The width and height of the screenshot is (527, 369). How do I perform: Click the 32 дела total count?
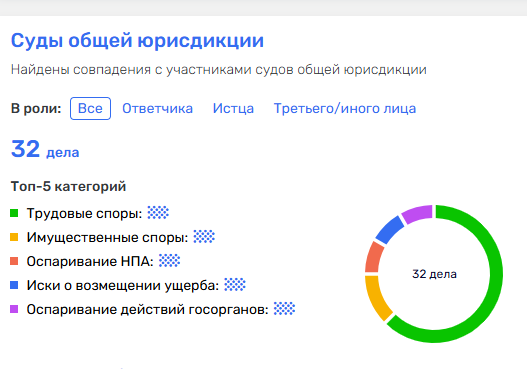point(45,149)
